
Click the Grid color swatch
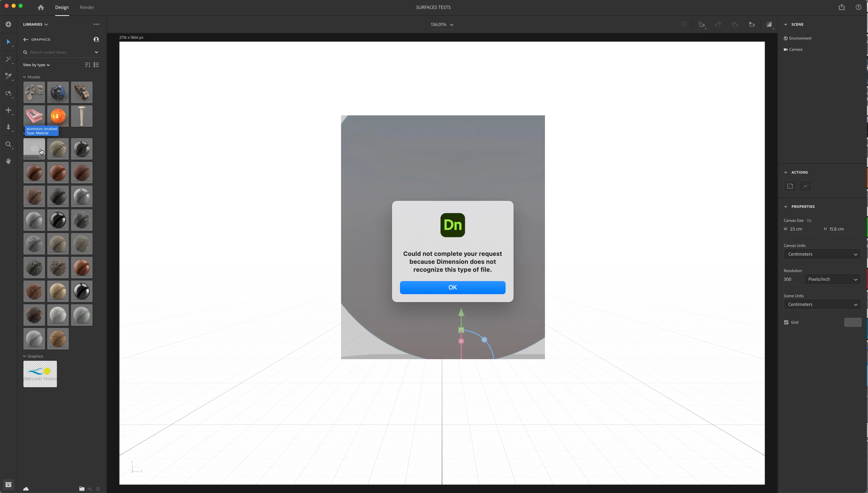[852, 322]
